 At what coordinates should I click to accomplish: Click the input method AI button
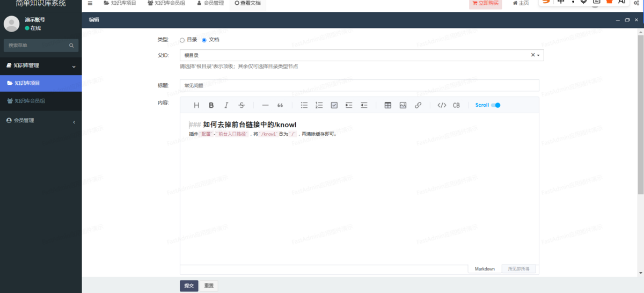click(x=622, y=2)
